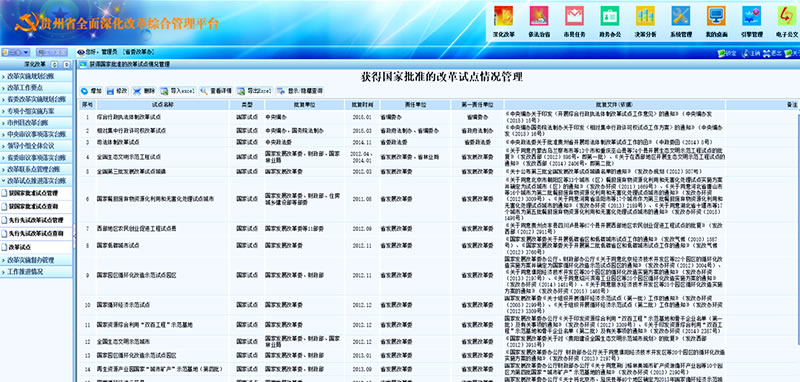This screenshot has height=382, width=800.
Task: Open theme dropdown in top-left bar
Action: coord(16,53)
